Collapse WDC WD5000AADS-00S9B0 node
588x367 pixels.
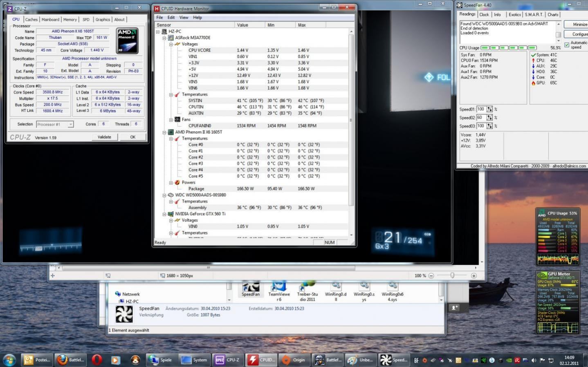point(164,195)
